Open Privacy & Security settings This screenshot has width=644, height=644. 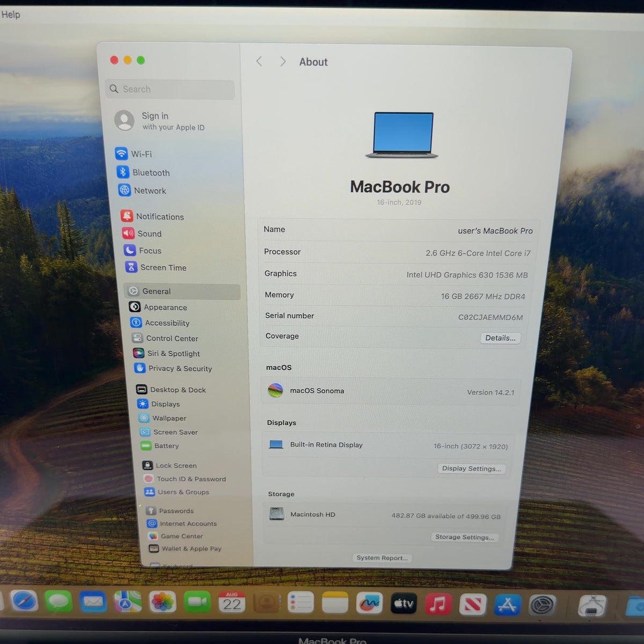(x=173, y=368)
